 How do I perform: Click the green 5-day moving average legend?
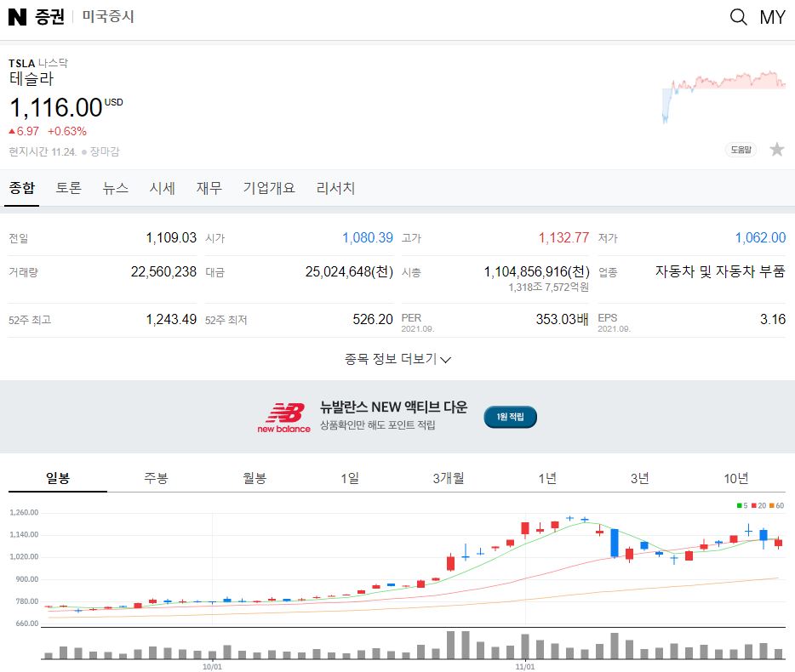(x=742, y=505)
